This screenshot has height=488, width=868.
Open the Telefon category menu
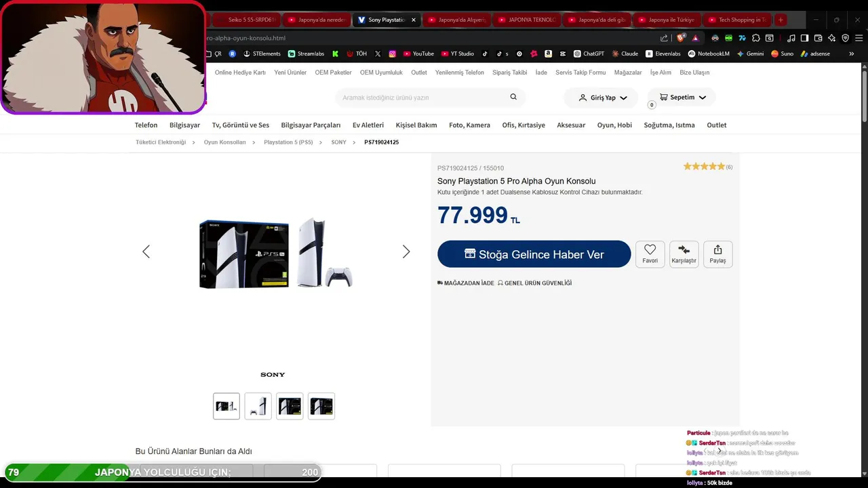click(146, 125)
